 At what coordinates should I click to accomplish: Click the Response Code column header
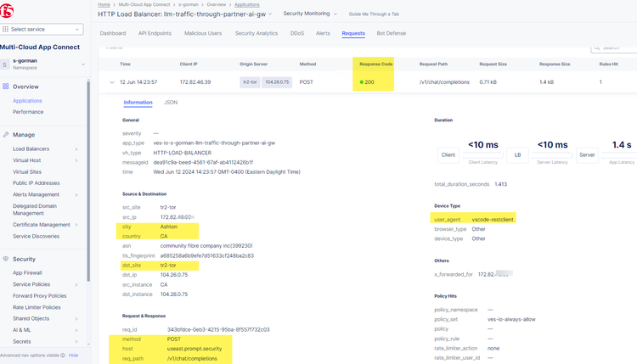click(375, 64)
